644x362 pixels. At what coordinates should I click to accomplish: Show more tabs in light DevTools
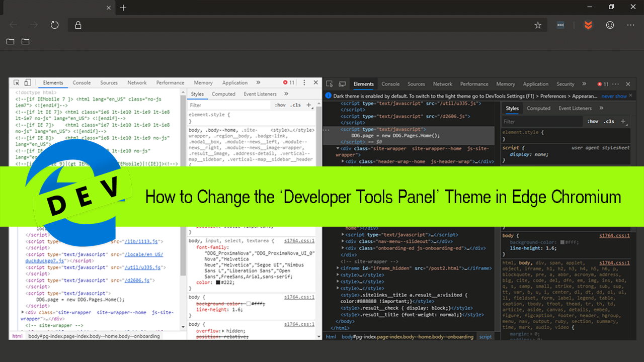[x=258, y=83]
